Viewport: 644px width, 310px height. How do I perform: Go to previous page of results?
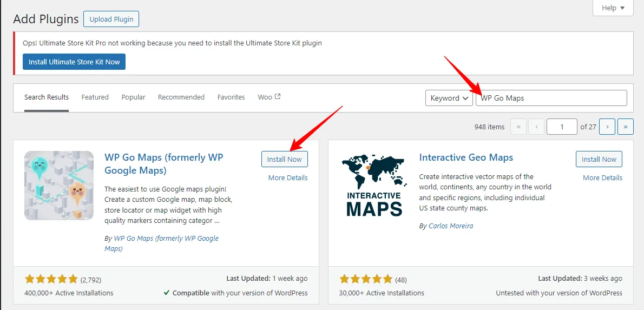point(536,127)
